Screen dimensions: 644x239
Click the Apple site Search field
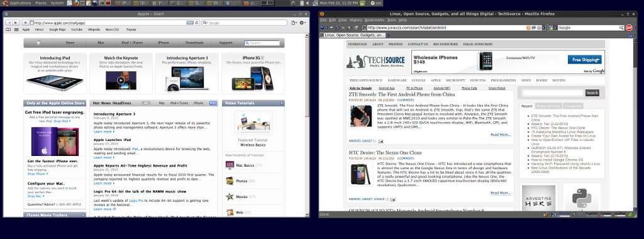coord(262,43)
